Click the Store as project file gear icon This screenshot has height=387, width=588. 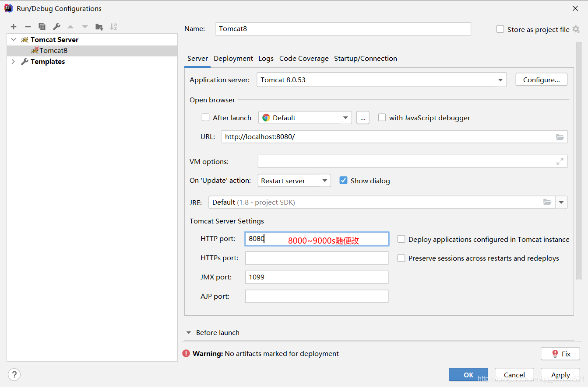(x=576, y=29)
